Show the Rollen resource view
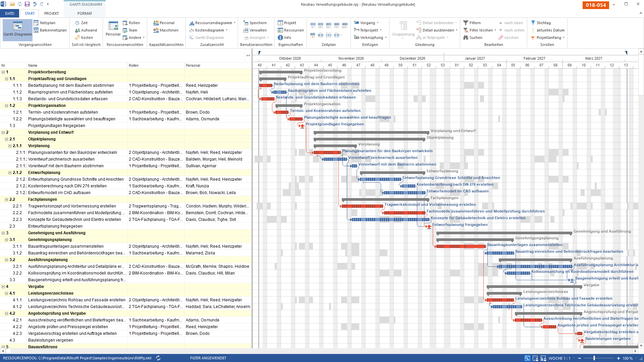Image resolution: width=644 pixels, height=362 pixels. pyautogui.click(x=131, y=23)
